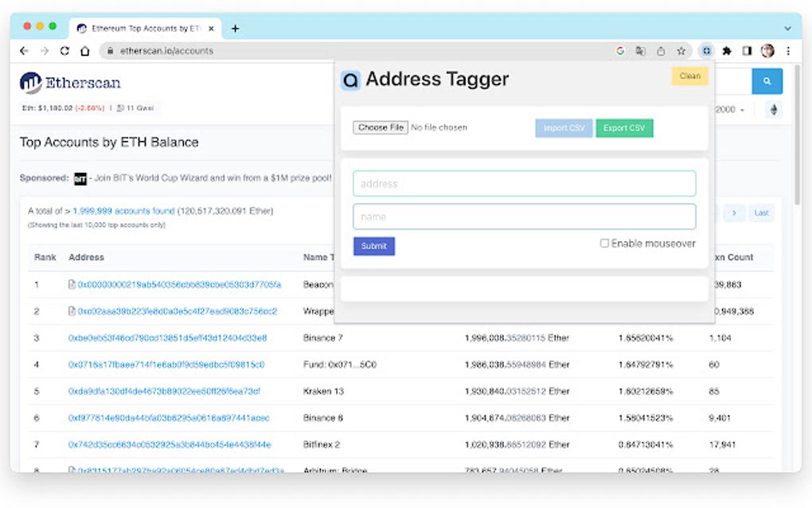Open a new browser tab
The width and height of the screenshot is (812, 508).
pyautogui.click(x=235, y=29)
